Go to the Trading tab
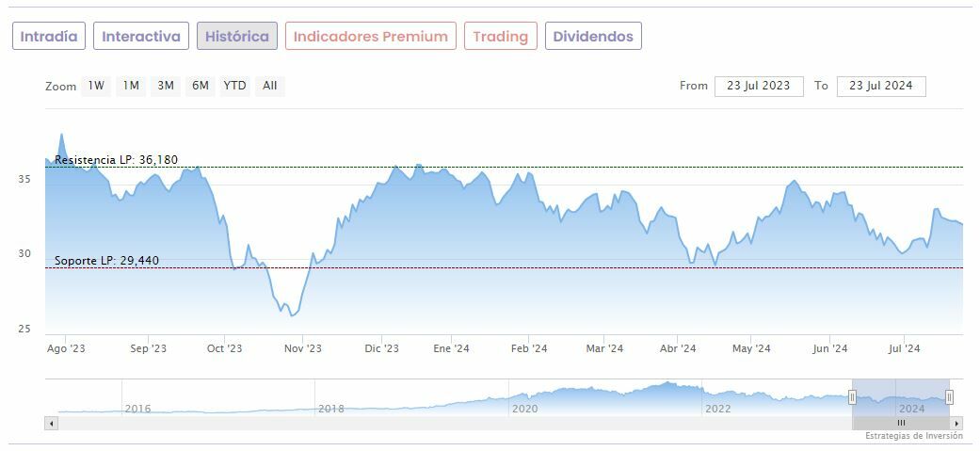The image size is (980, 451). click(x=501, y=37)
